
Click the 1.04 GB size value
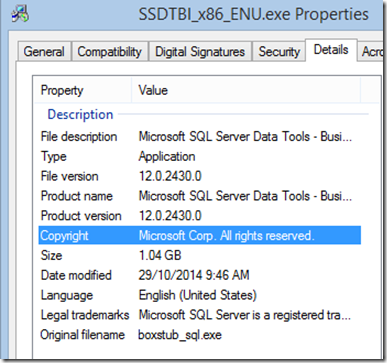point(160,255)
